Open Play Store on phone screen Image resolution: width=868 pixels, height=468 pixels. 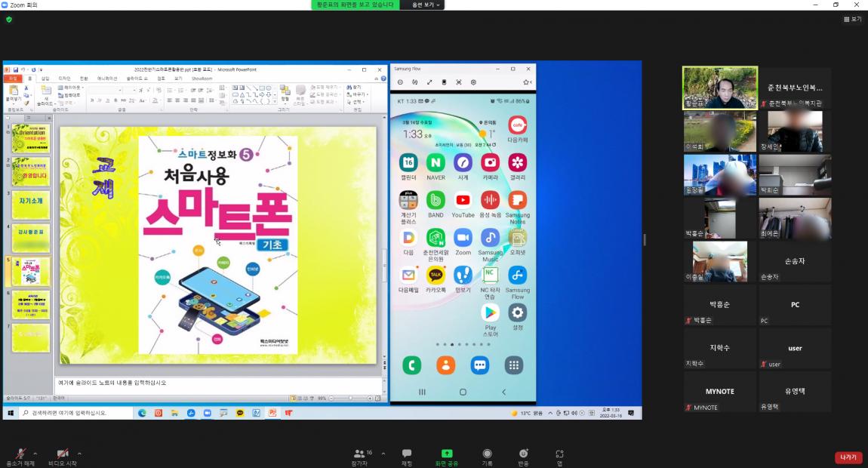click(x=490, y=319)
